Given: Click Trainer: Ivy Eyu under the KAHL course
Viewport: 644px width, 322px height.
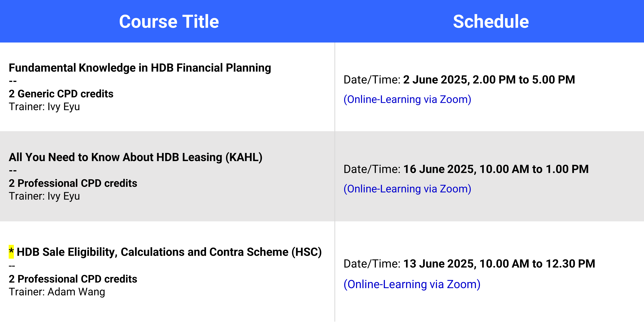Looking at the screenshot, I should coord(44,196).
